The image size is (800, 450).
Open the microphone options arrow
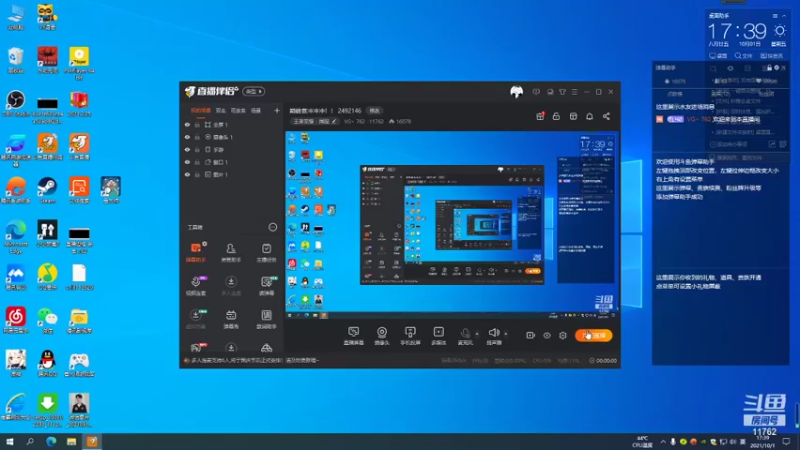click(477, 334)
